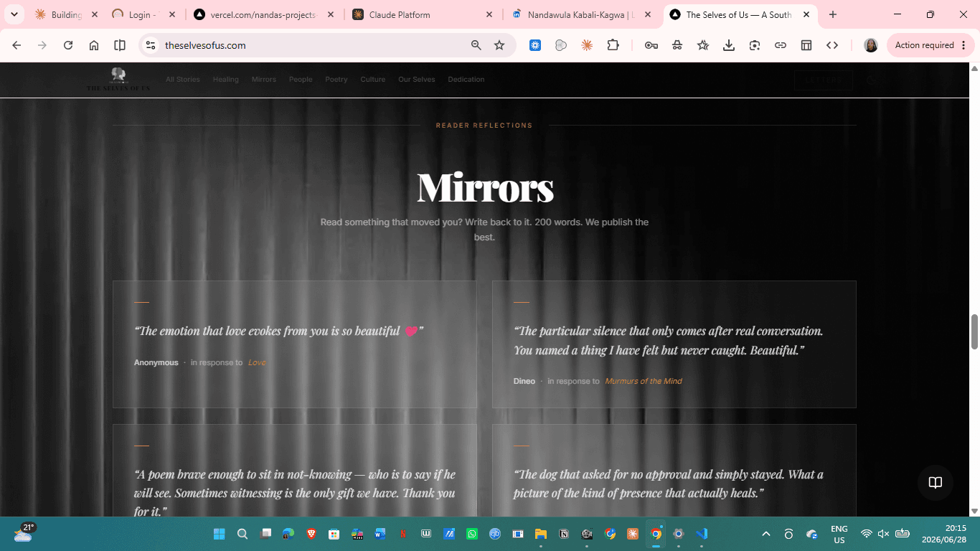
Task: Open the password manager key icon
Action: [651, 45]
